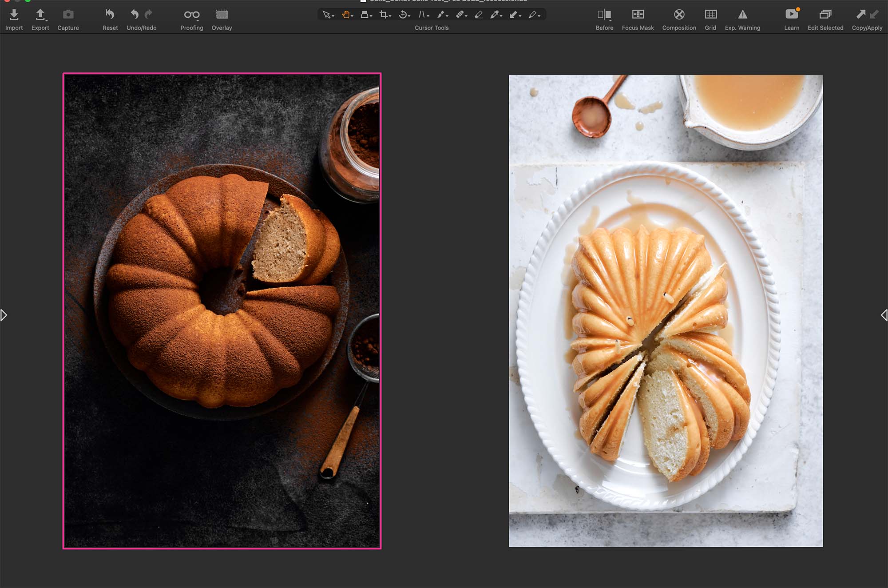Redo the last undone action
The image size is (888, 588).
149,15
